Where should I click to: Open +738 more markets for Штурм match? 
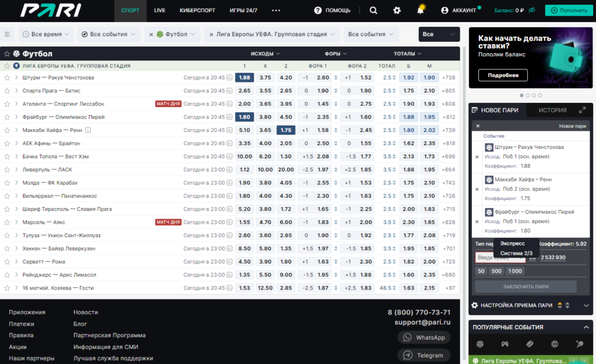(x=449, y=77)
